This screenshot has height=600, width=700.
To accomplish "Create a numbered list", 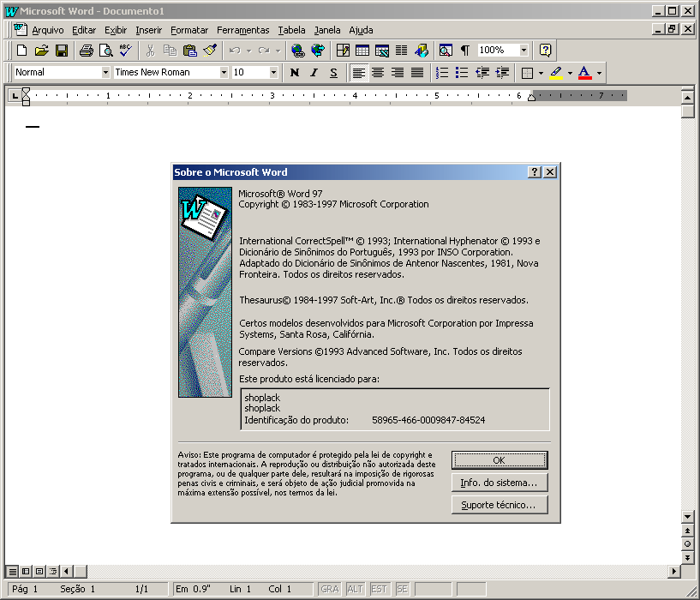I will (442, 72).
